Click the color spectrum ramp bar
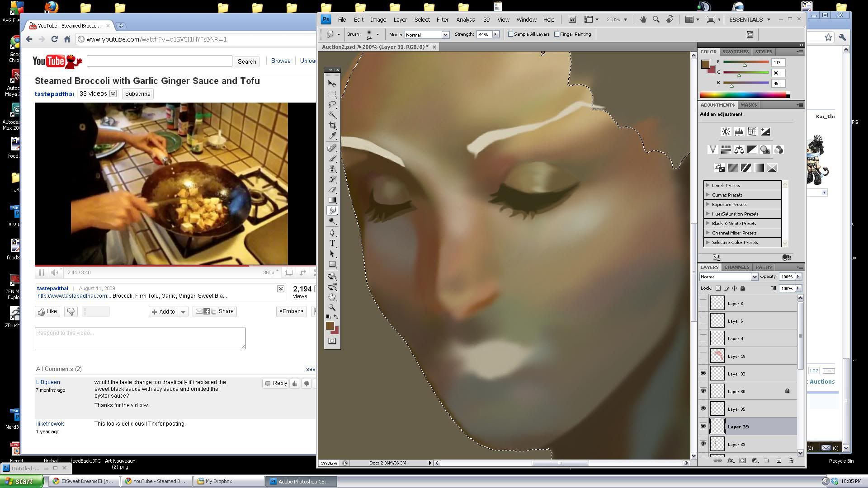This screenshot has height=488, width=868. coord(744,95)
